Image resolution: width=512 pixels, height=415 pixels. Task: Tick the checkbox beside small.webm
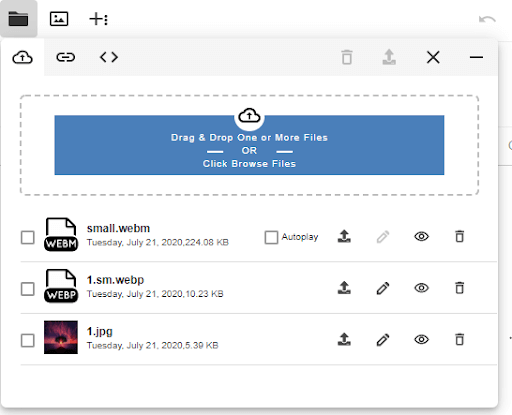click(x=28, y=238)
